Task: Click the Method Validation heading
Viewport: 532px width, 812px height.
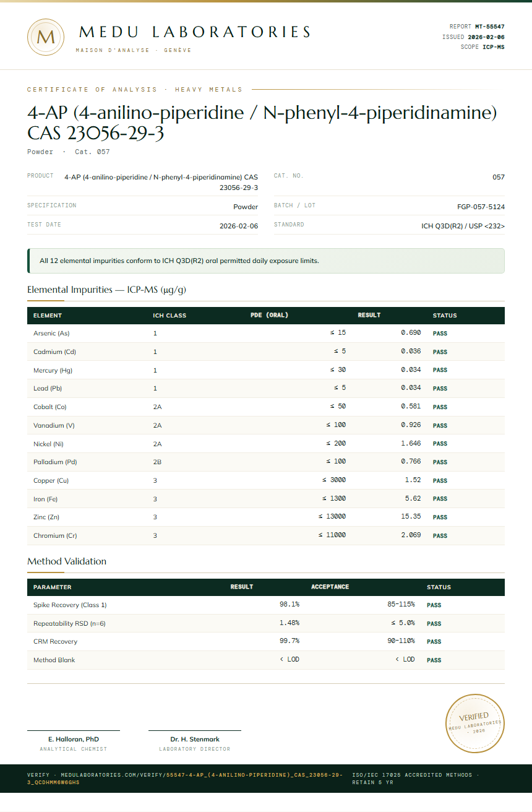Action: pos(67,561)
